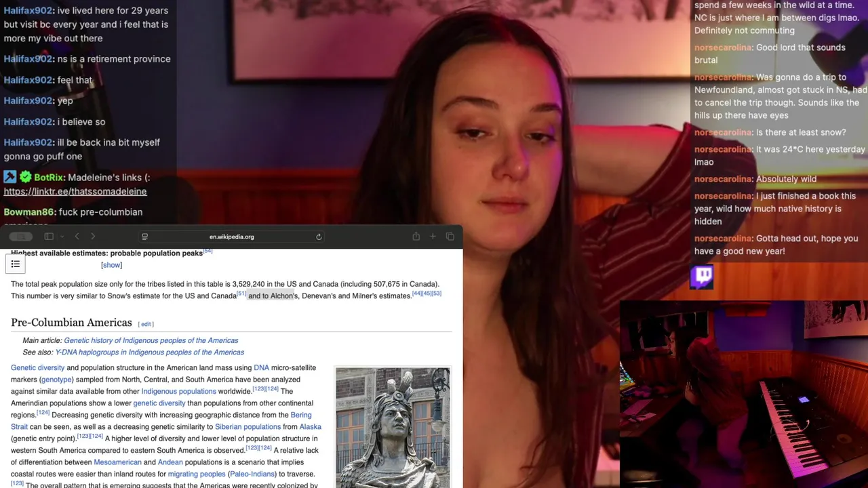868x488 pixels.
Task: Open Indigenous populations link
Action: pyautogui.click(x=178, y=391)
